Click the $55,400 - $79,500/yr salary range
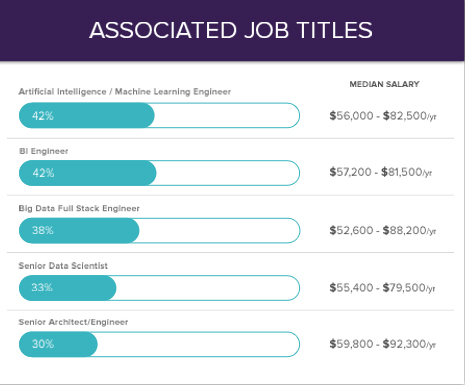The width and height of the screenshot is (465, 385). click(382, 288)
